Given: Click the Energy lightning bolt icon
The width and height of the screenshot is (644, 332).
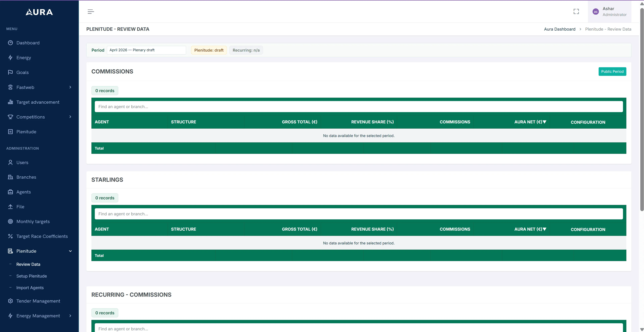Looking at the screenshot, I should click(10, 57).
